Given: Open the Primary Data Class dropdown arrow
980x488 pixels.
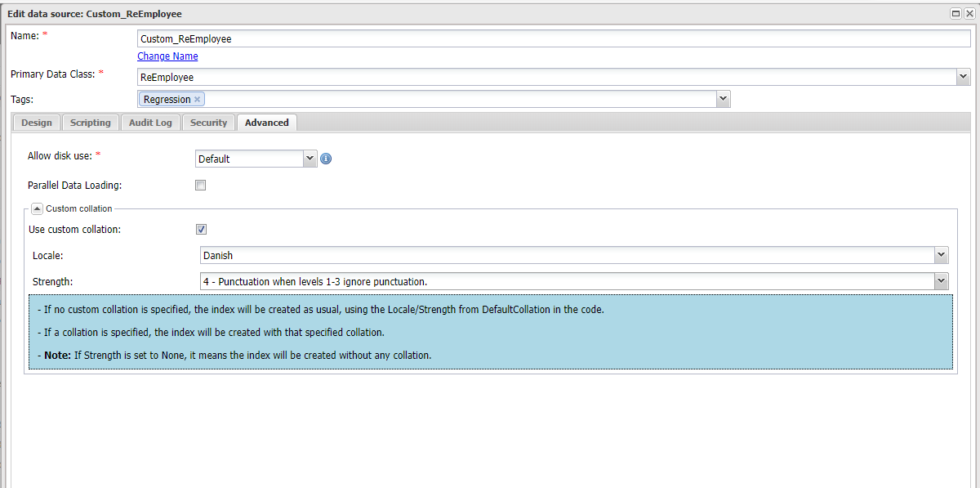Looking at the screenshot, I should tap(964, 77).
